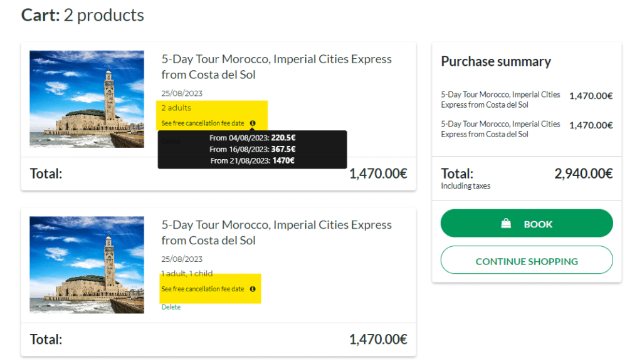Viewport: 642px width, 364px height.
Task: Click info icon beside second cancellation fee link
Action: point(253,289)
